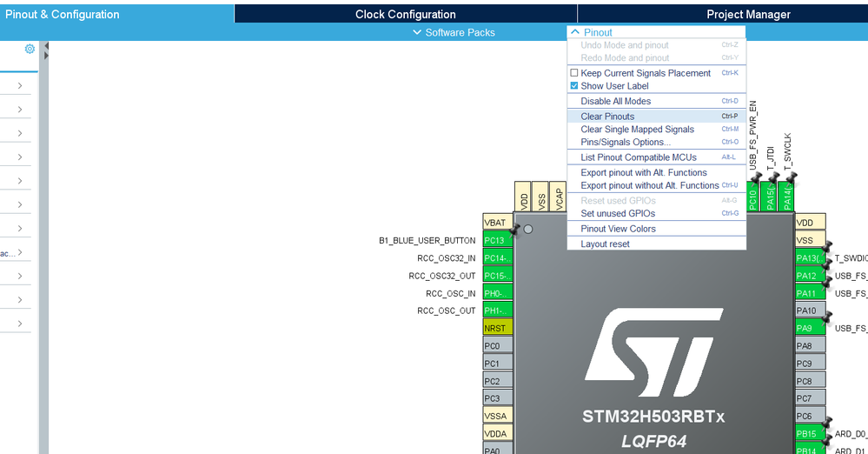Expand the first category chevron in sidebar
Image resolution: width=868 pixels, height=454 pixels.
[20, 85]
